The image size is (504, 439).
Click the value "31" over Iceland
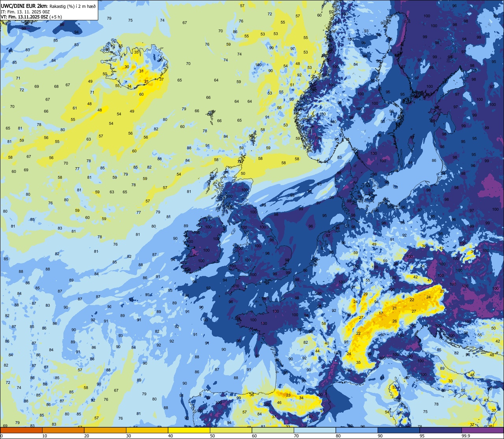click(141, 71)
